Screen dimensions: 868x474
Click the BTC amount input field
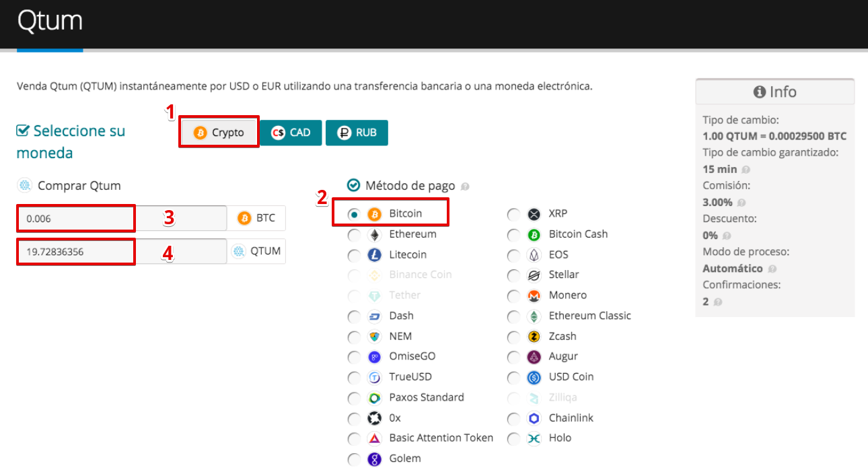tap(122, 218)
